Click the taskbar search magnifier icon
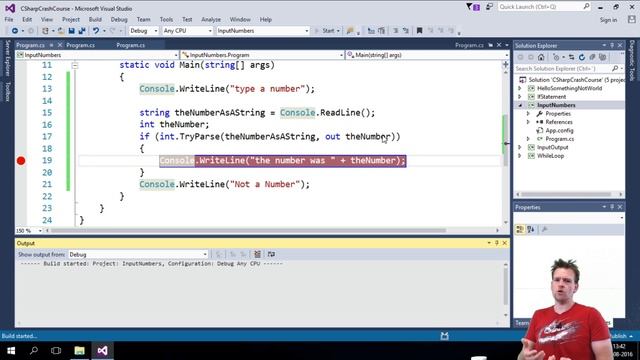The width and height of the screenshot is (640, 360). tap(34, 351)
